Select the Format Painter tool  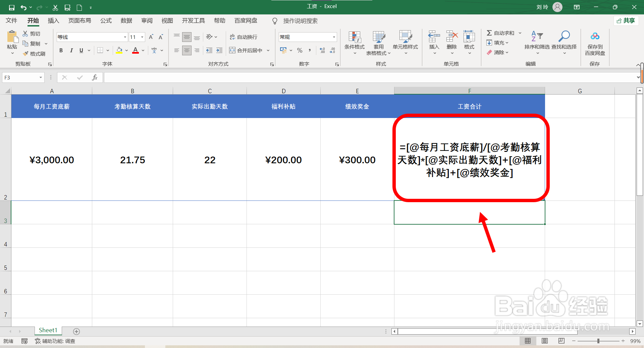(35, 53)
